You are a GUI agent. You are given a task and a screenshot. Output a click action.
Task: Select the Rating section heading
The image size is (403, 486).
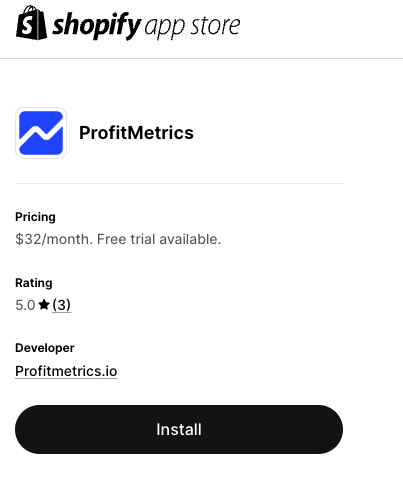coord(34,283)
